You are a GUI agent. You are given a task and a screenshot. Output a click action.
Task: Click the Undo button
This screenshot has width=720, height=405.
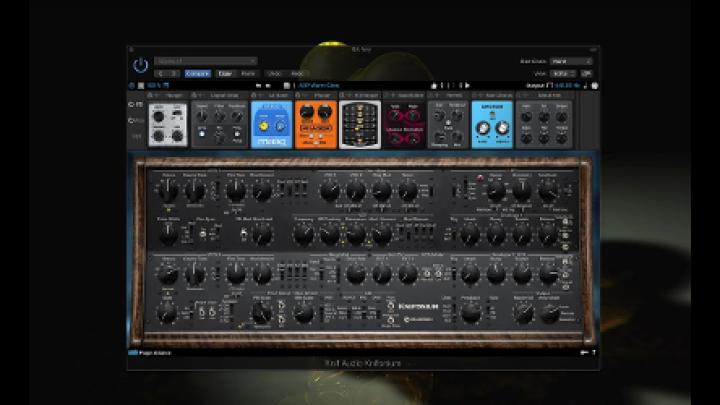274,73
